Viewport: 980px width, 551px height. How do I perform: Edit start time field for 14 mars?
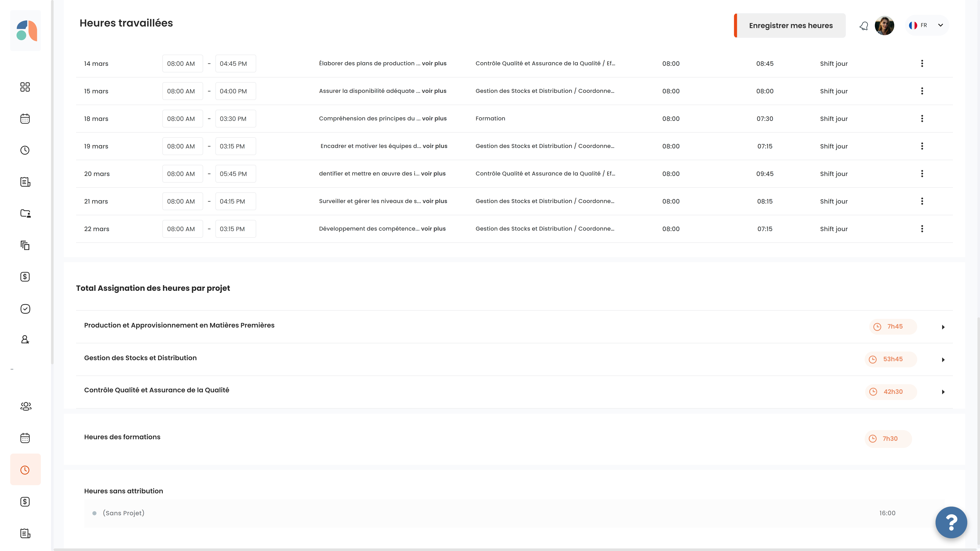point(183,64)
